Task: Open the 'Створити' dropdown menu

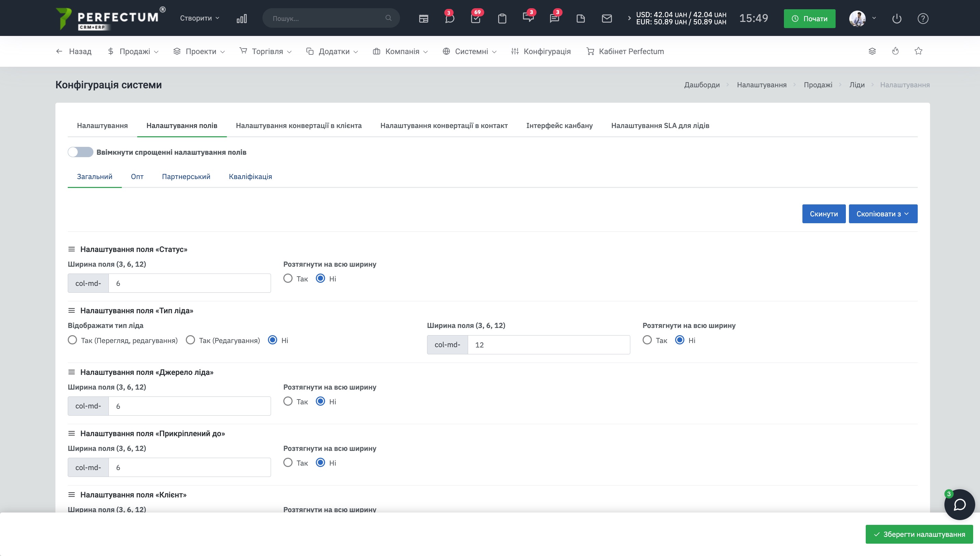Action: [x=199, y=18]
